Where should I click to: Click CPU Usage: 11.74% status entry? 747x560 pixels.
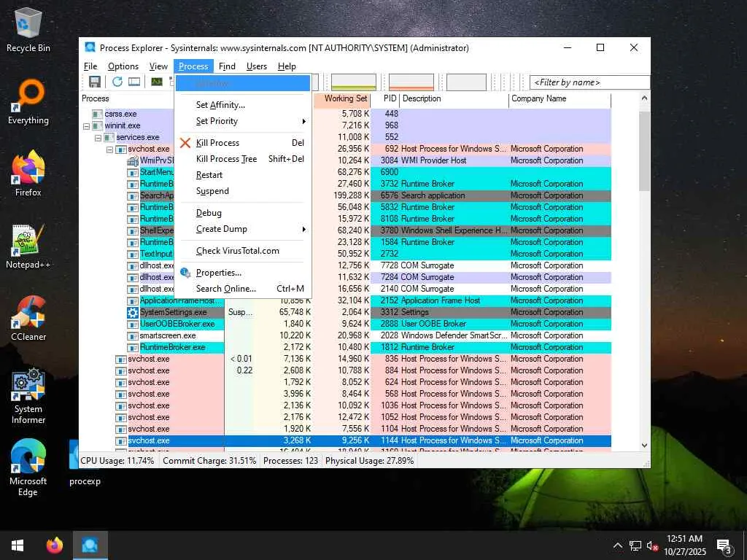pyautogui.click(x=117, y=461)
